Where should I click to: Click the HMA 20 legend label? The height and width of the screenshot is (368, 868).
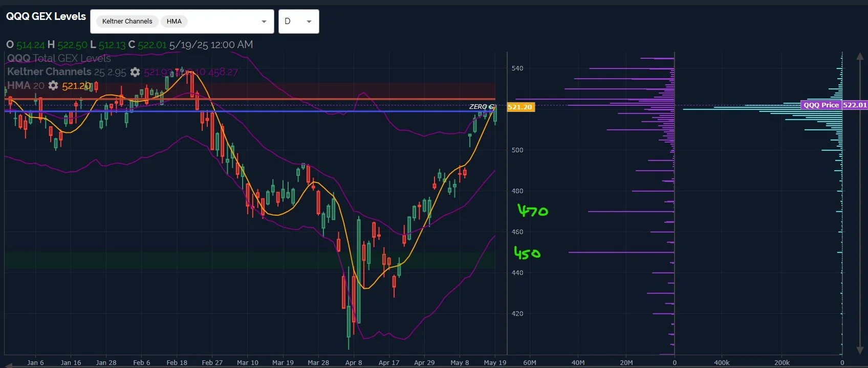coord(26,85)
